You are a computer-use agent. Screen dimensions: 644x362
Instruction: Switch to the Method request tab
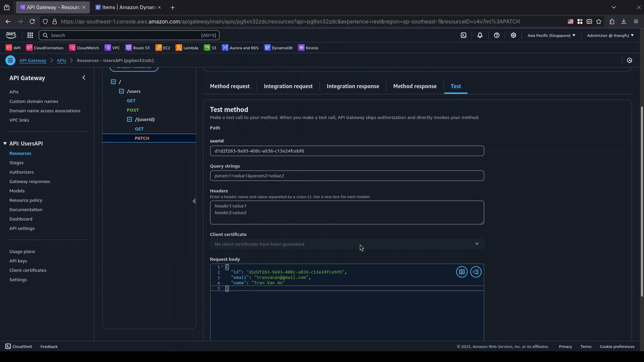point(230,86)
